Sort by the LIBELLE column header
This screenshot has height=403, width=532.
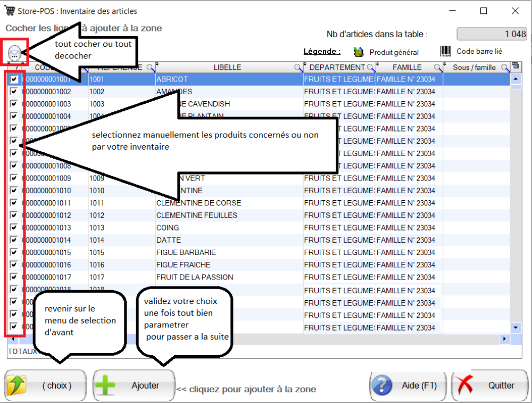tap(227, 68)
